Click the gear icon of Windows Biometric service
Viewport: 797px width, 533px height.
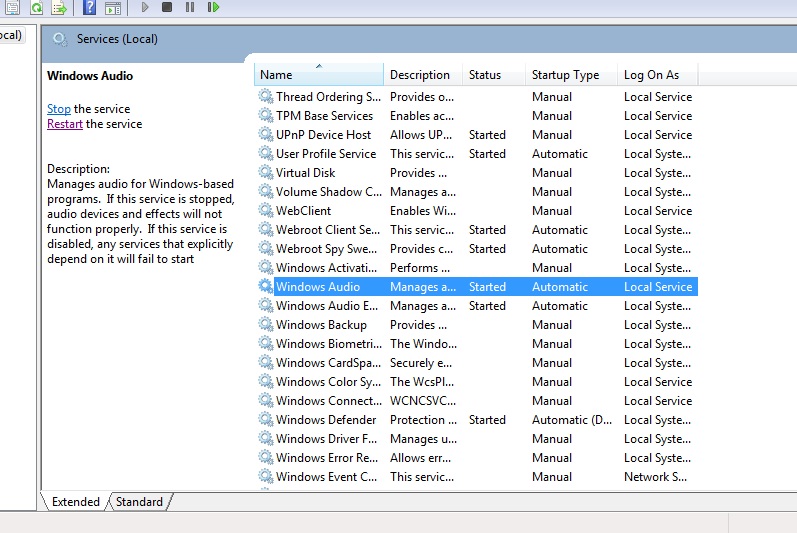(x=265, y=343)
